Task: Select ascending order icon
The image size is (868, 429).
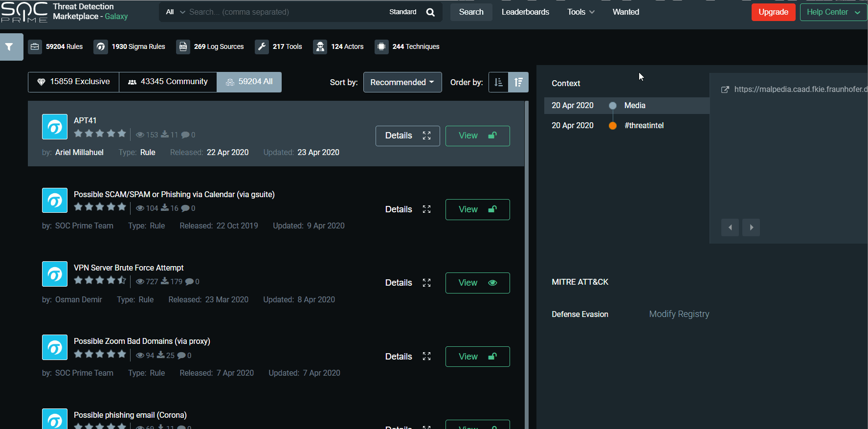Action: (x=498, y=82)
